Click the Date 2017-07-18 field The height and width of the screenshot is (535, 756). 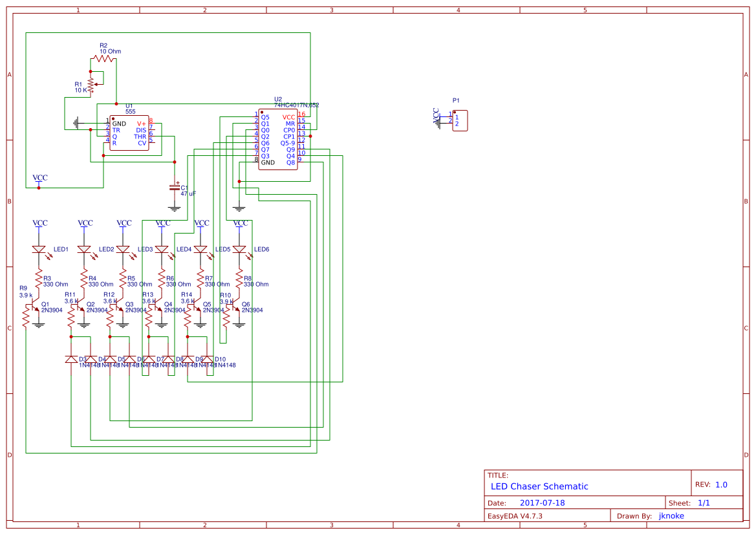542,502
